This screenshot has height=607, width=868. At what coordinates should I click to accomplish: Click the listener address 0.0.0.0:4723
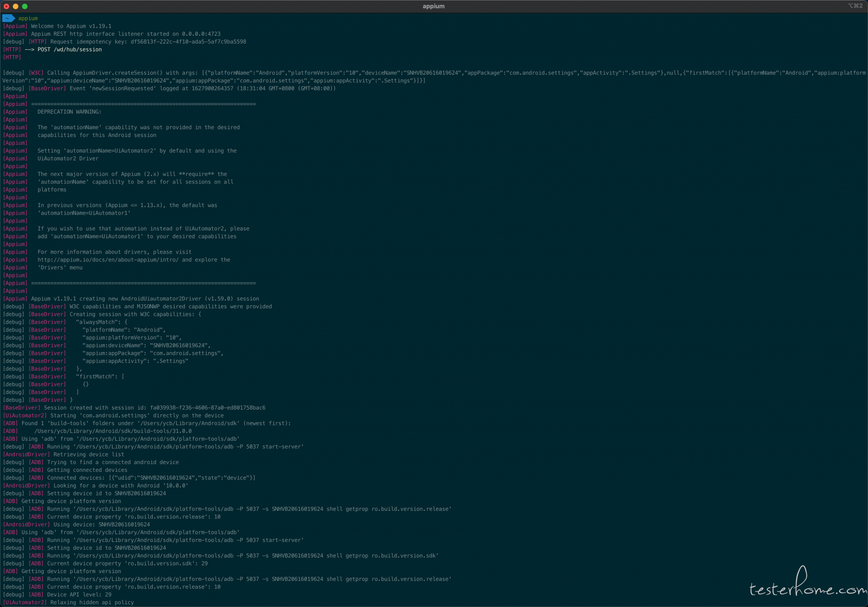pyautogui.click(x=201, y=34)
